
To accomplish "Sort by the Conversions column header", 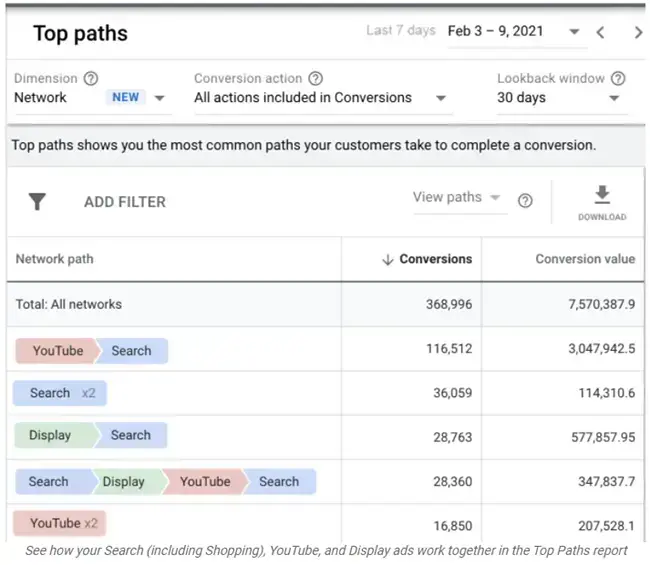I will point(436,259).
